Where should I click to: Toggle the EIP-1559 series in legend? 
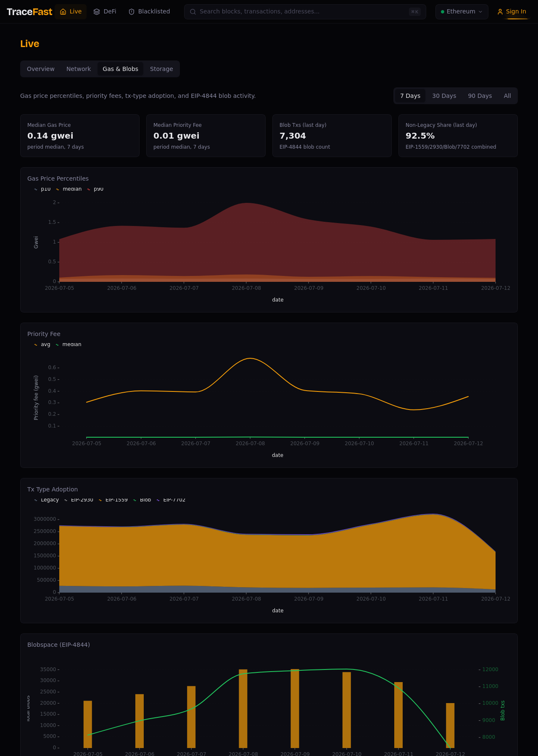coord(113,500)
